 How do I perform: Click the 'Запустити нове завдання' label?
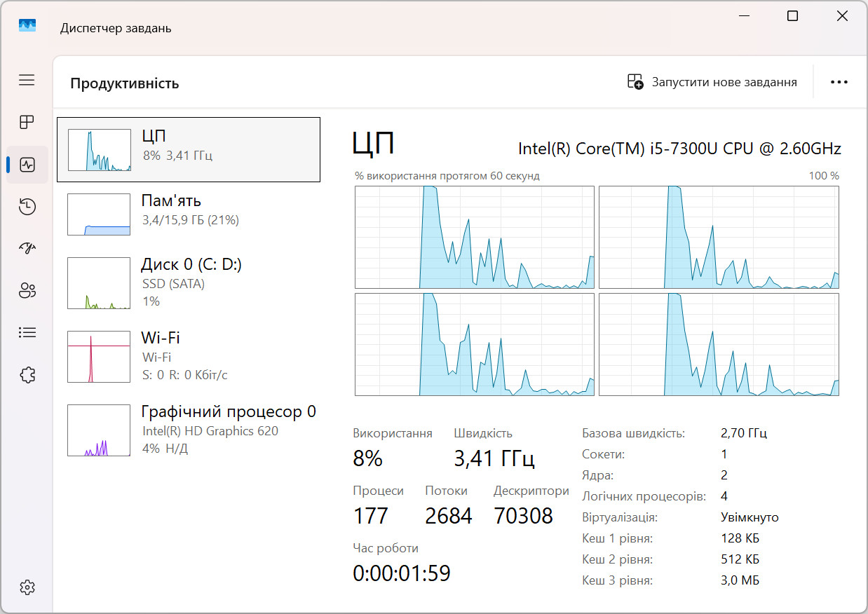click(724, 82)
